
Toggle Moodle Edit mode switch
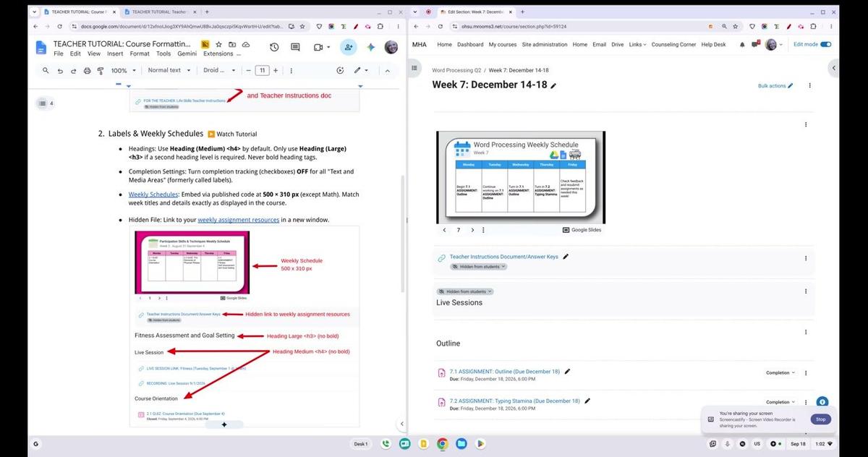tap(825, 44)
